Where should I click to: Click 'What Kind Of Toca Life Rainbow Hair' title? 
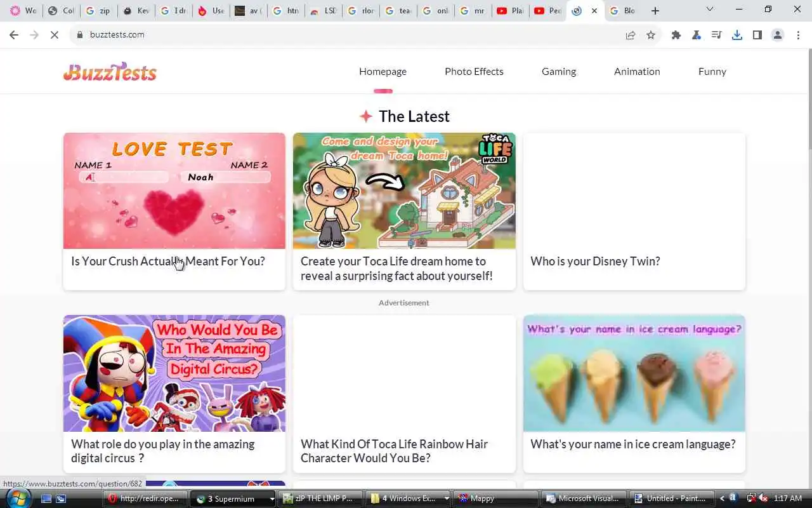click(394, 451)
